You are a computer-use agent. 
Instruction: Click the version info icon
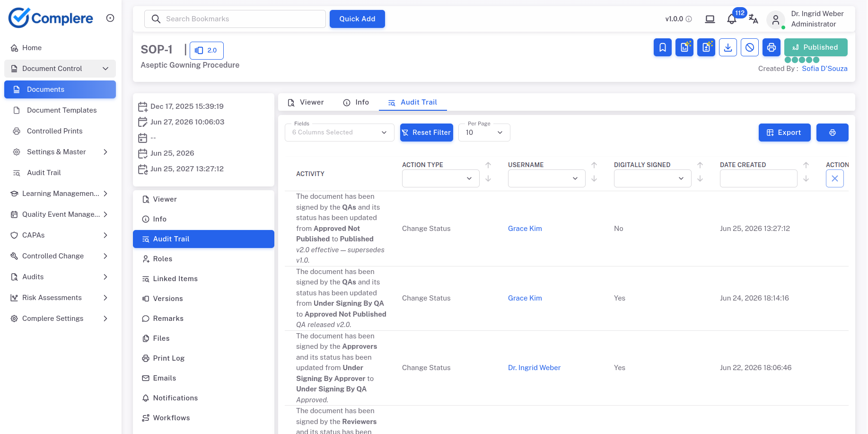pos(689,19)
